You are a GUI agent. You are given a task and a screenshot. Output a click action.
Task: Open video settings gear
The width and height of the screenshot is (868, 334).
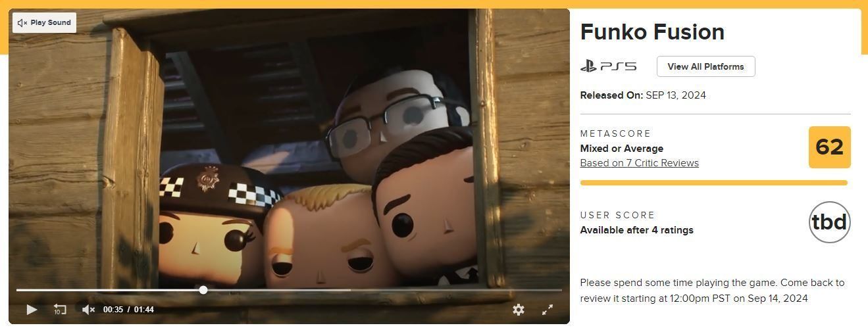[x=519, y=310]
